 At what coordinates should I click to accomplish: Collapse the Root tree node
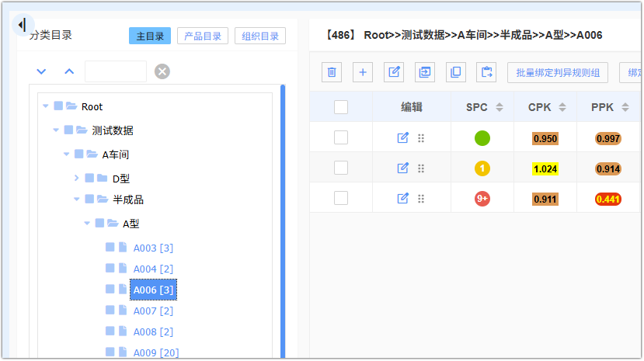click(x=46, y=106)
